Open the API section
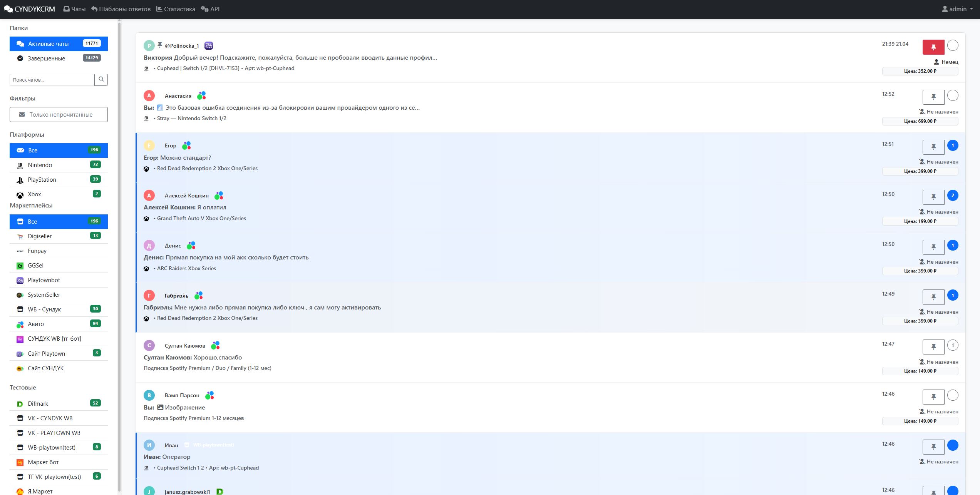 click(x=210, y=9)
